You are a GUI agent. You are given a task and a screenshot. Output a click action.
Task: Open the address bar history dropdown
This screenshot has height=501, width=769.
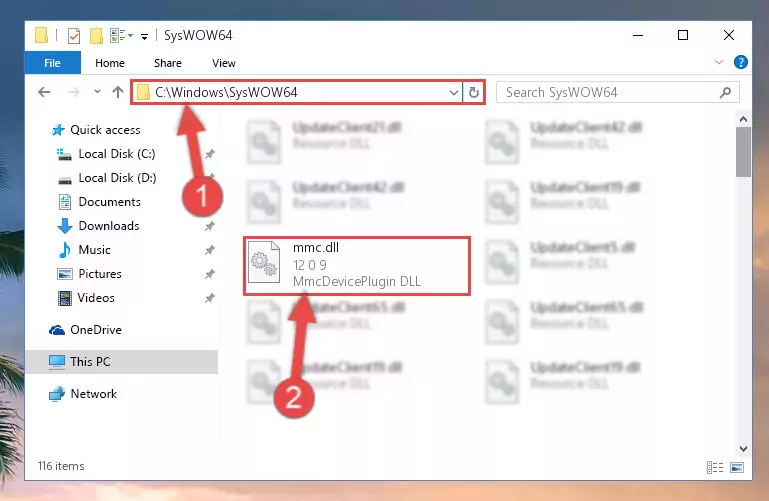(454, 93)
